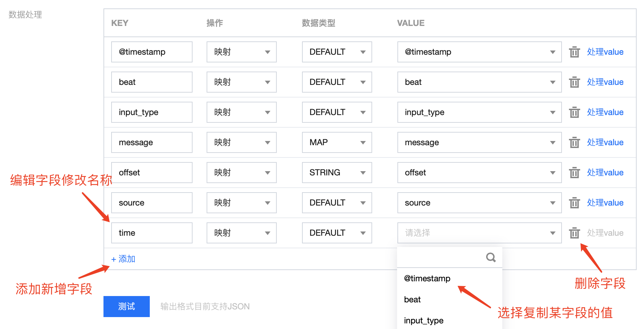The width and height of the screenshot is (644, 329).
Task: Pick input_type from the dropdown options
Action: click(x=424, y=321)
